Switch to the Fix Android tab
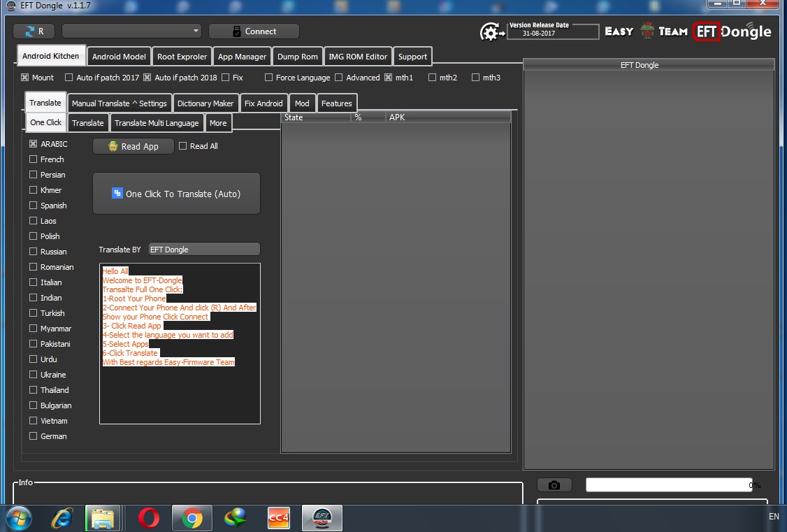 [263, 103]
